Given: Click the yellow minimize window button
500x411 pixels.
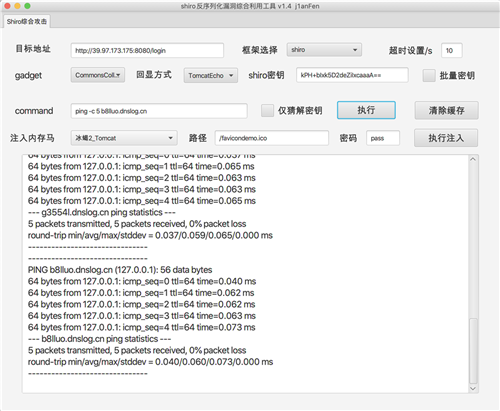Looking at the screenshot, I should [x=17, y=6].
